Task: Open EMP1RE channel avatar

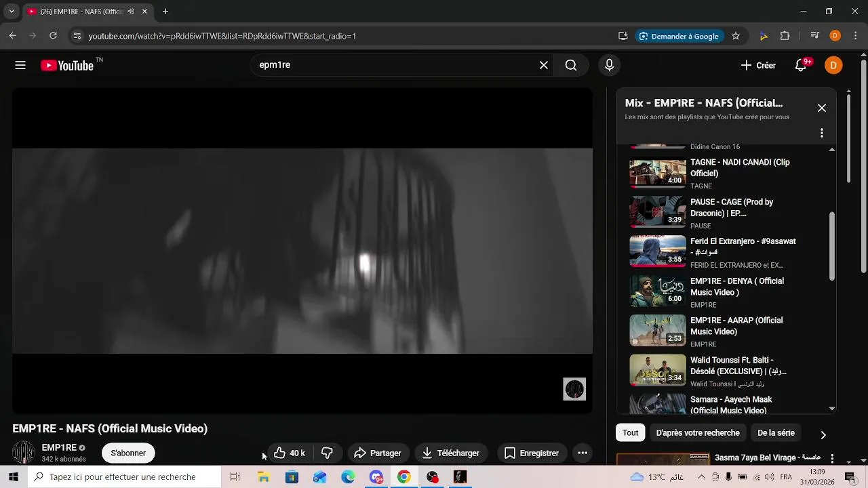Action: point(24,453)
